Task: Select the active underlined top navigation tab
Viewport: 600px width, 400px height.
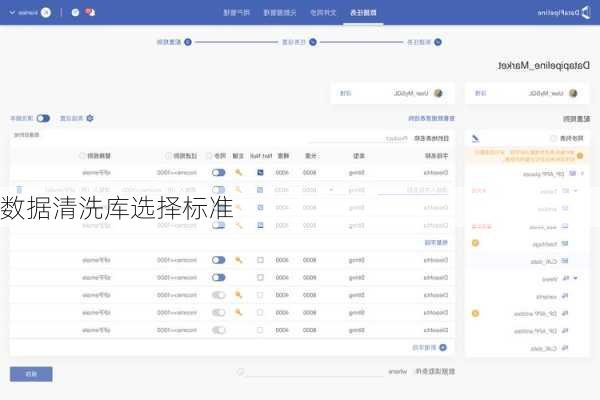Action: coord(363,13)
